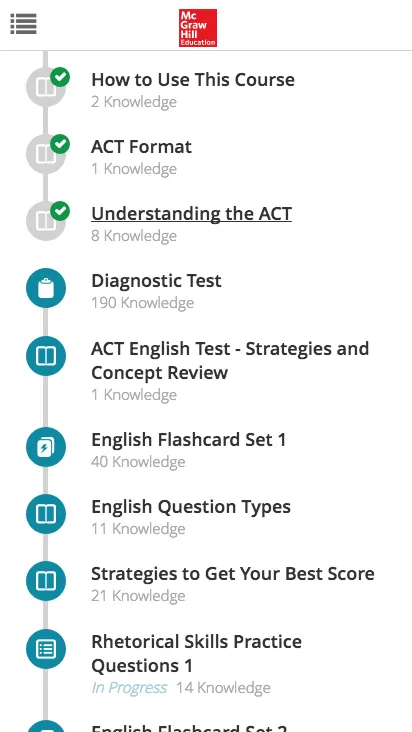Screen dimensions: 412x732
Task: Click the English Flashcard Set 1 flashcard icon
Action: pyautogui.click(x=46, y=447)
